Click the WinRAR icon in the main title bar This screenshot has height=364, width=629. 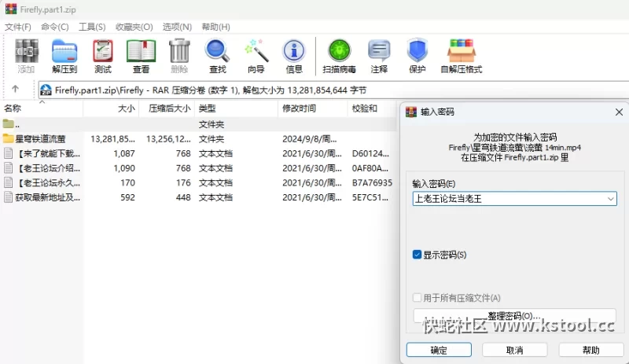point(11,9)
